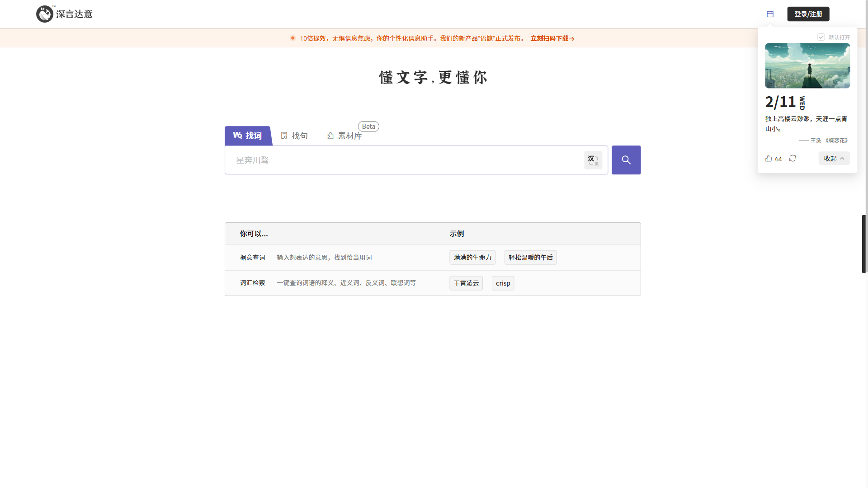Viewport: 868px width, 488px height.
Task: Pick example word crisp
Action: pos(503,283)
